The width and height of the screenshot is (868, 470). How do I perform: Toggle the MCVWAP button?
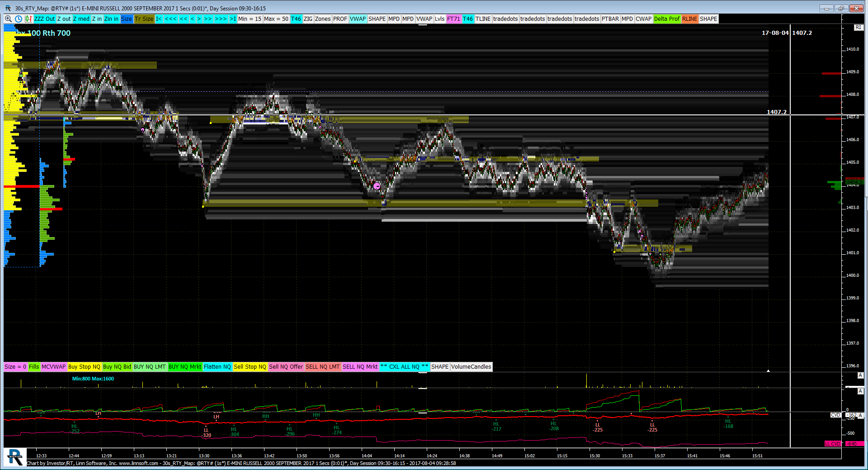point(54,367)
